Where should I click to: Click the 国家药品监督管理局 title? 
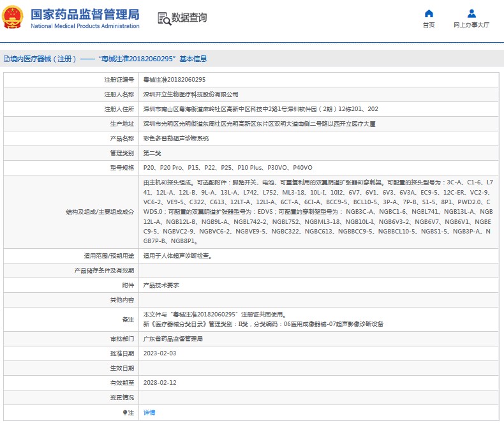tap(85, 15)
